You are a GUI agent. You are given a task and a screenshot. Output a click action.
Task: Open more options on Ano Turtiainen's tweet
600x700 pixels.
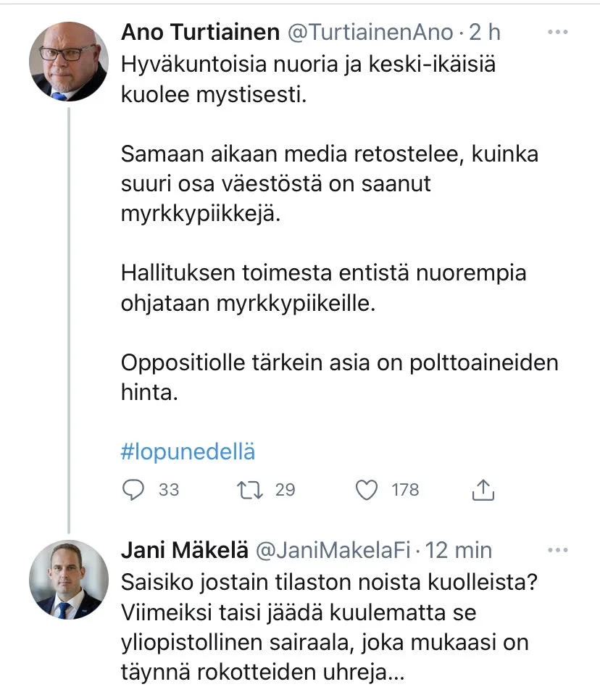(x=557, y=33)
